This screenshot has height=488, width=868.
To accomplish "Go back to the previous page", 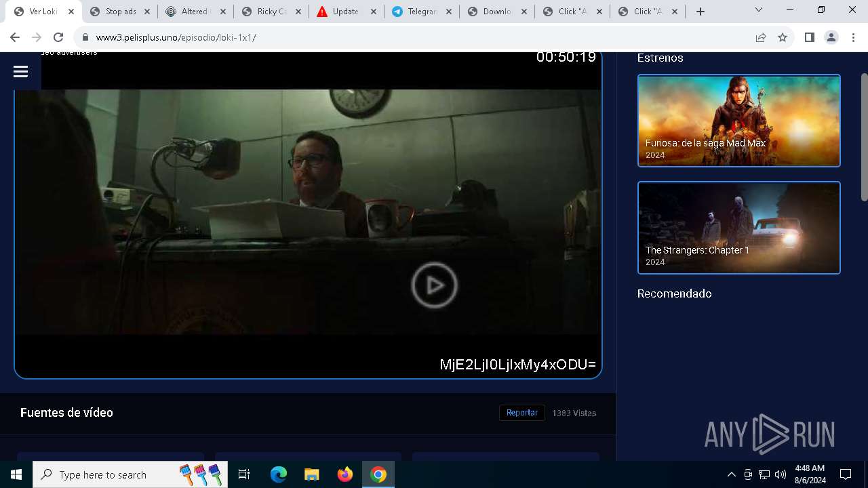I will [15, 37].
